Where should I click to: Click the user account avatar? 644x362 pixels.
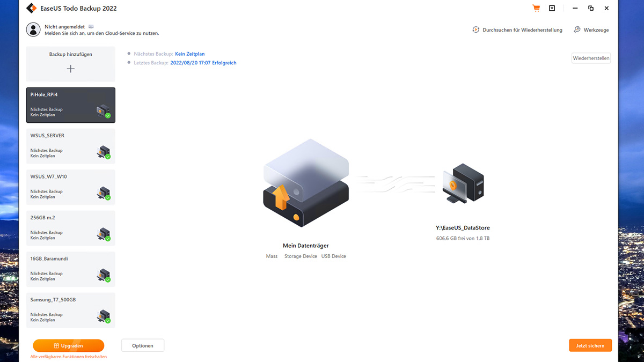click(x=33, y=29)
